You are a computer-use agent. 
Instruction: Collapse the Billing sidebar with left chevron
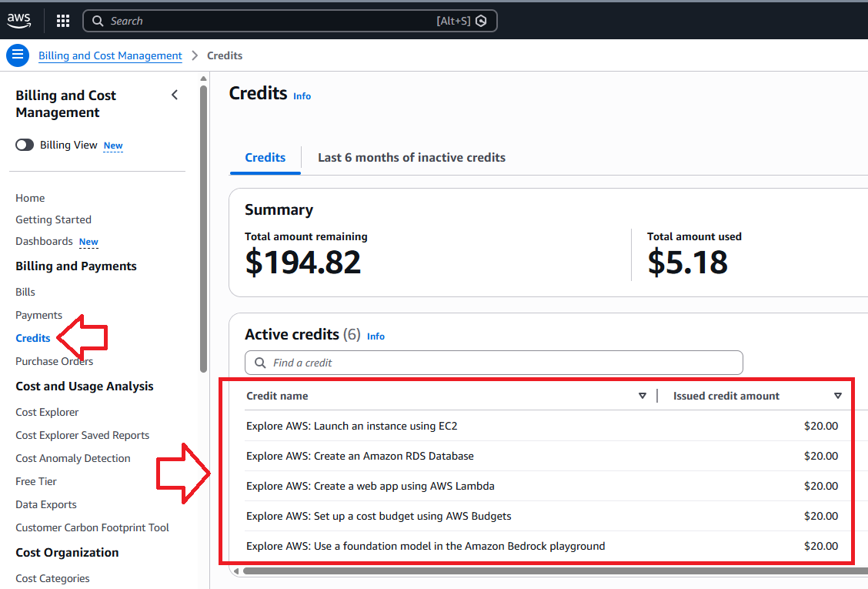click(x=175, y=95)
